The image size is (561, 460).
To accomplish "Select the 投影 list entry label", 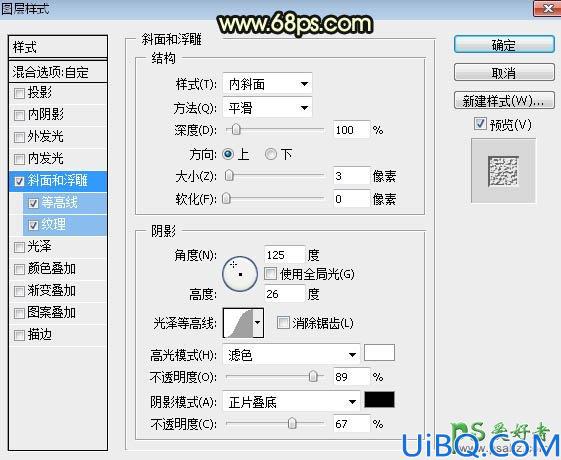I will (x=40, y=93).
